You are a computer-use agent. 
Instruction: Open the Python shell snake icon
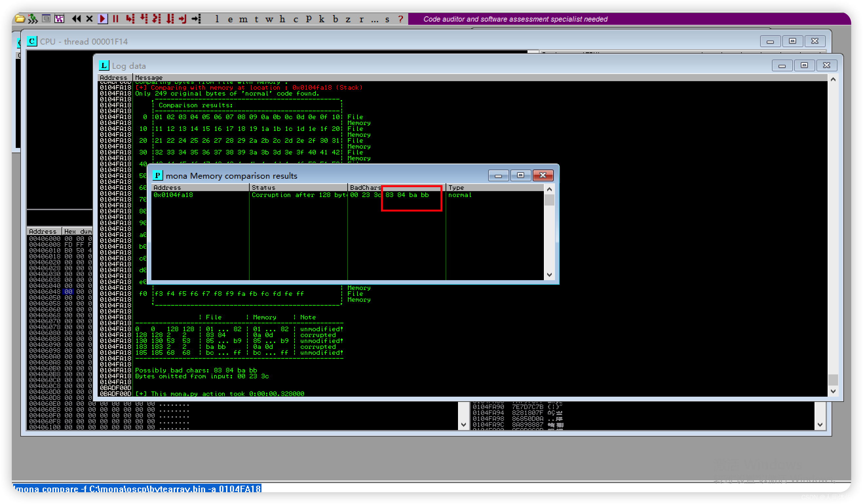pos(33,19)
